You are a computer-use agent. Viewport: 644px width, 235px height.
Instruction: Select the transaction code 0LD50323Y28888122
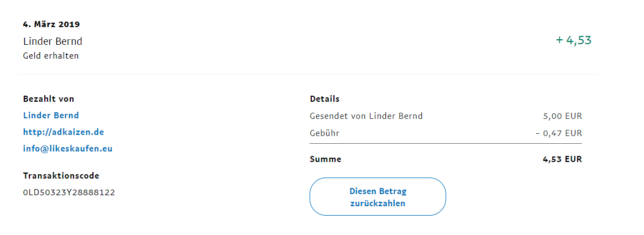69,192
